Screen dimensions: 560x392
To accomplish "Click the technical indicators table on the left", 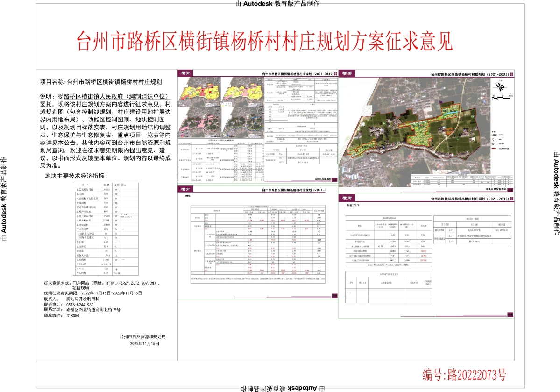I will point(106,228).
